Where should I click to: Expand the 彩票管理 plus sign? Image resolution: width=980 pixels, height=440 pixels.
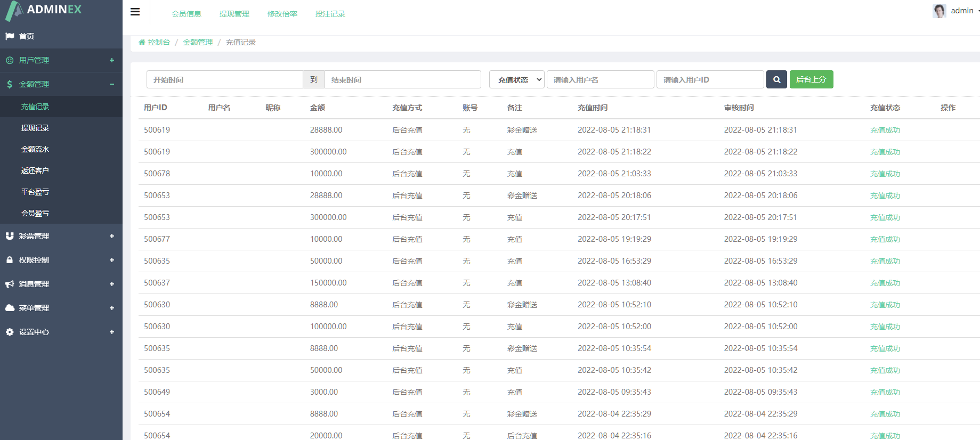pyautogui.click(x=112, y=236)
